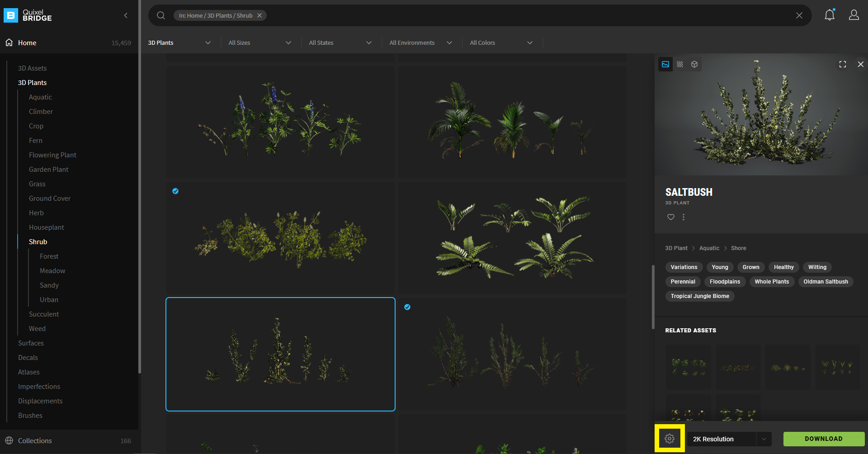
Task: Switch to the texture preview mode icon
Action: pos(680,64)
